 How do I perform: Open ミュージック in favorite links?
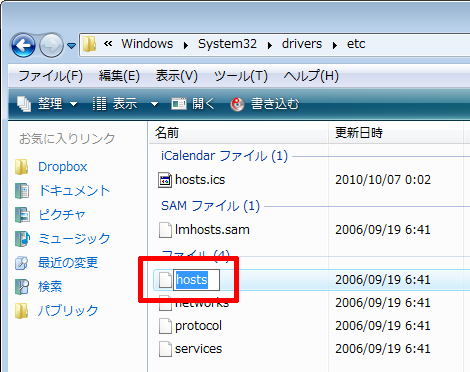pos(74,239)
